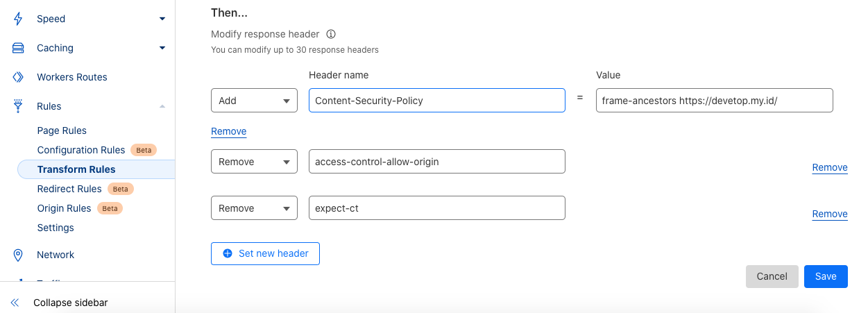Remove the expect-ct header row
The image size is (868, 313).
pos(830,214)
